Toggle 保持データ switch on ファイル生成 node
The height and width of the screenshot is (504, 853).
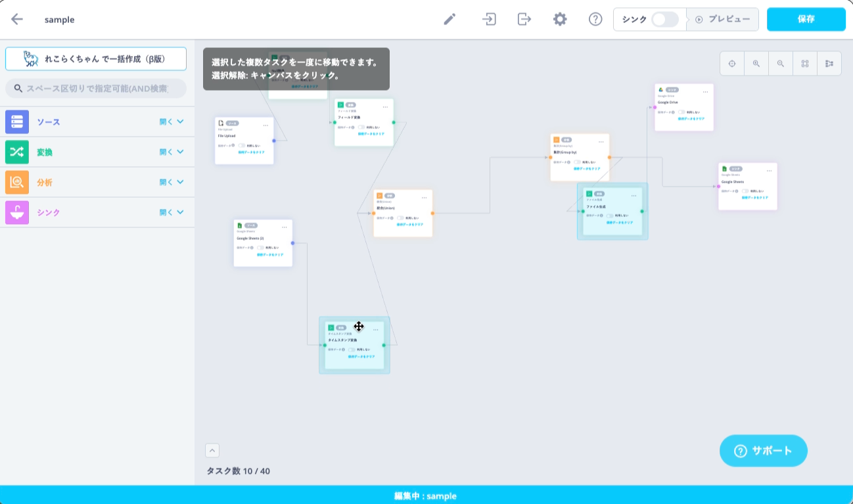[x=609, y=216]
